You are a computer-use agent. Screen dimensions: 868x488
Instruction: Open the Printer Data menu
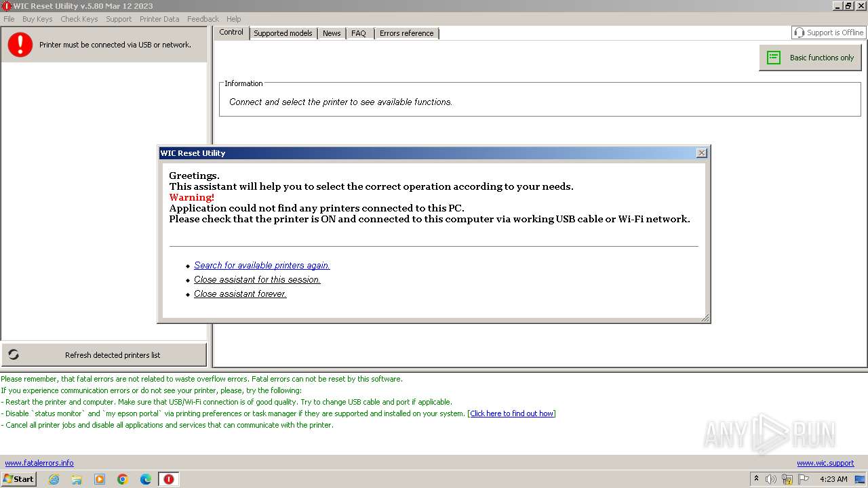(159, 19)
